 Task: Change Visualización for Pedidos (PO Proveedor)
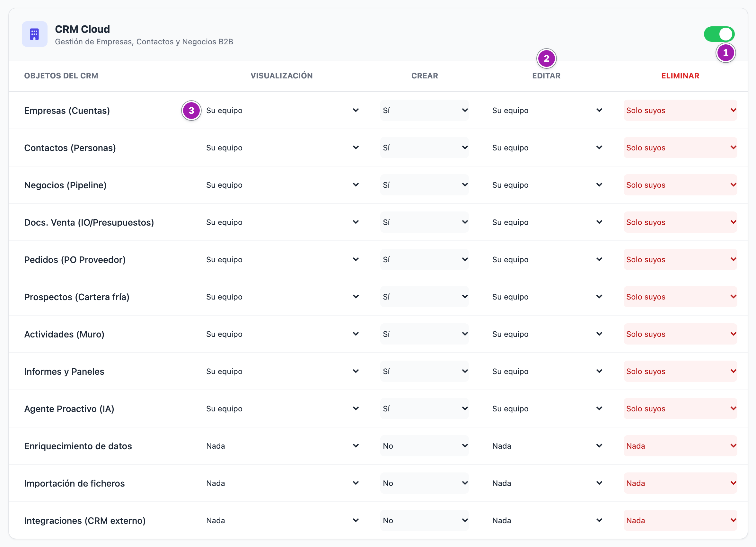pyautogui.click(x=282, y=259)
